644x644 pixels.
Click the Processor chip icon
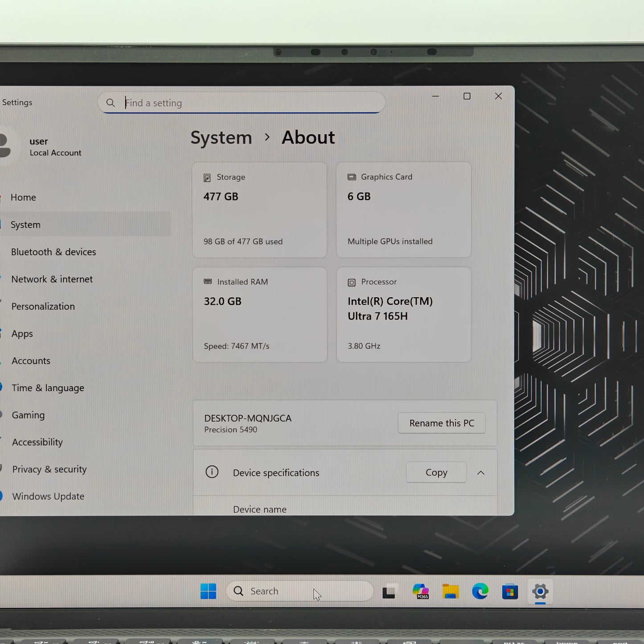point(352,282)
